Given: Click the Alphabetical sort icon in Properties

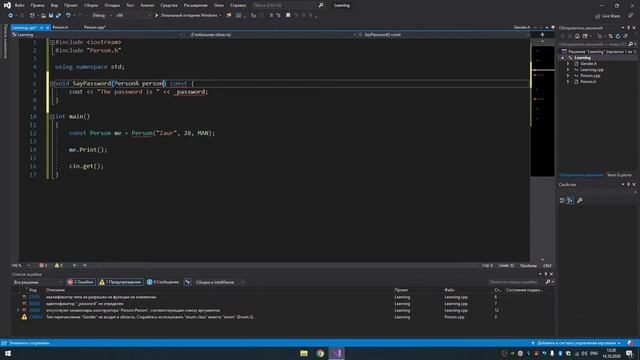Looking at the screenshot, I should tap(570, 200).
